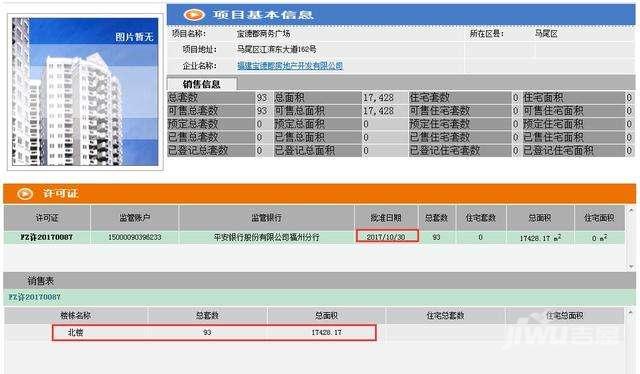Switch to the 销售信息 tab
640x374 pixels.
pos(202,84)
